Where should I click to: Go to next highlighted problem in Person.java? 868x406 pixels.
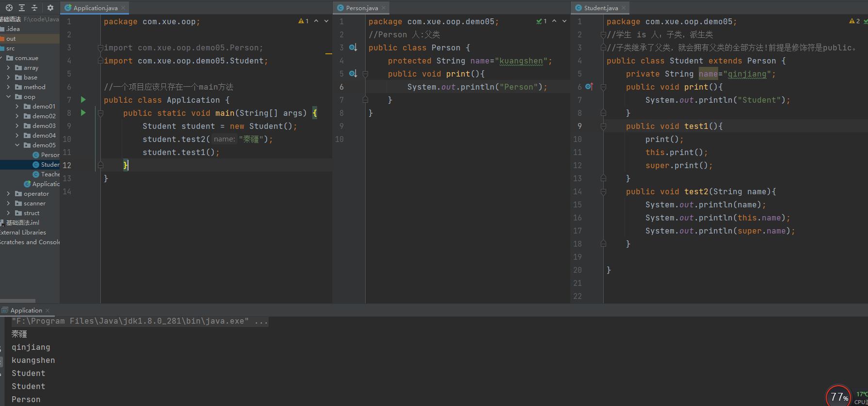(564, 21)
